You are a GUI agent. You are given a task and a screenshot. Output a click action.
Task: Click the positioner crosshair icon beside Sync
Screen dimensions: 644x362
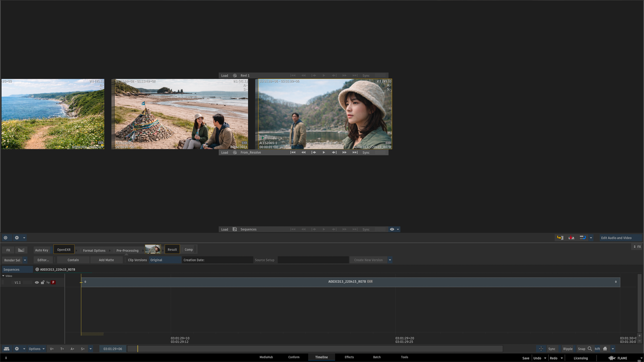(541, 349)
